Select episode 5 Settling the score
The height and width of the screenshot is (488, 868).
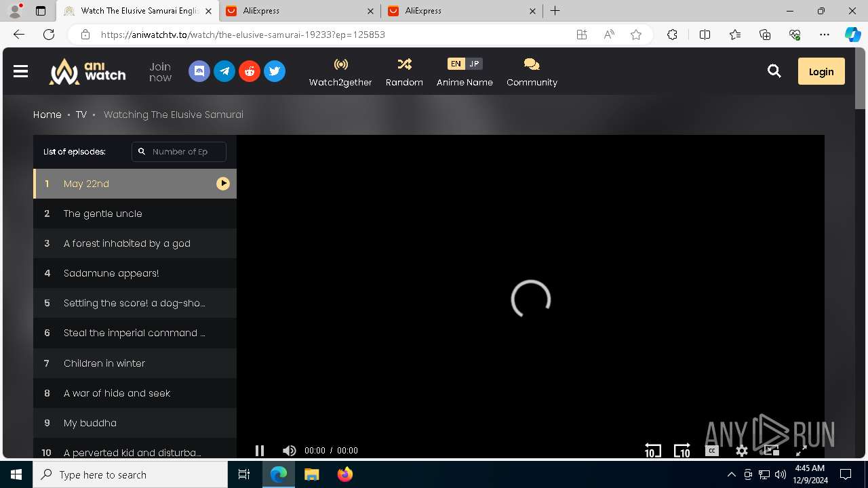135,303
